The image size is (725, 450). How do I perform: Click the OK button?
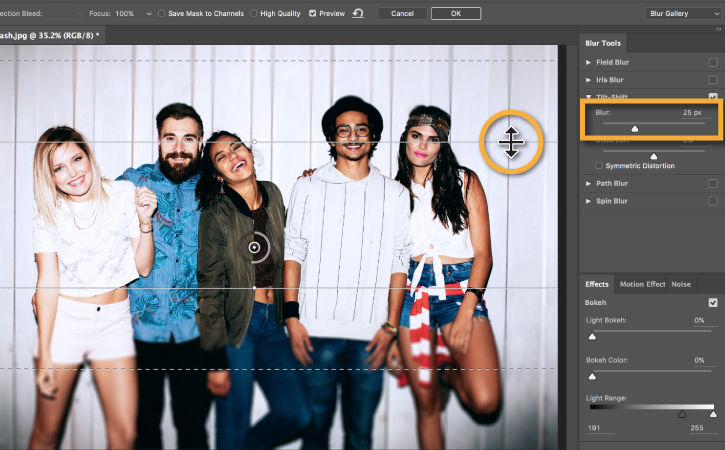[x=456, y=13]
